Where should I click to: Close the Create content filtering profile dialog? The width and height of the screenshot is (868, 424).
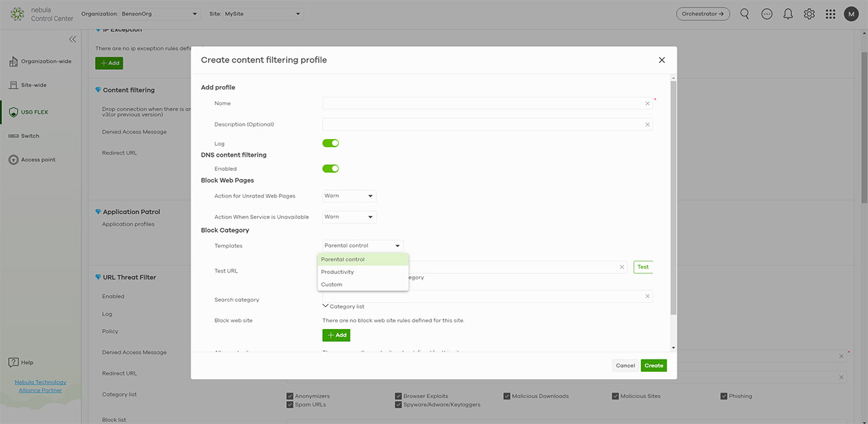point(662,60)
